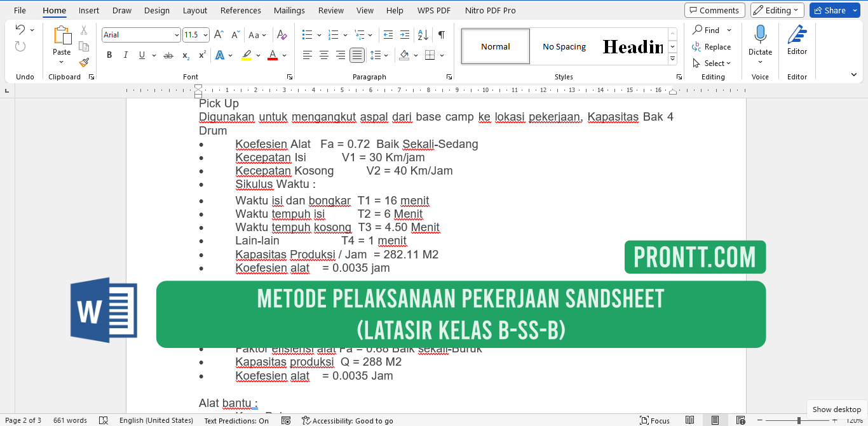The image size is (868, 426).
Task: Open the File menu
Action: click(20, 10)
